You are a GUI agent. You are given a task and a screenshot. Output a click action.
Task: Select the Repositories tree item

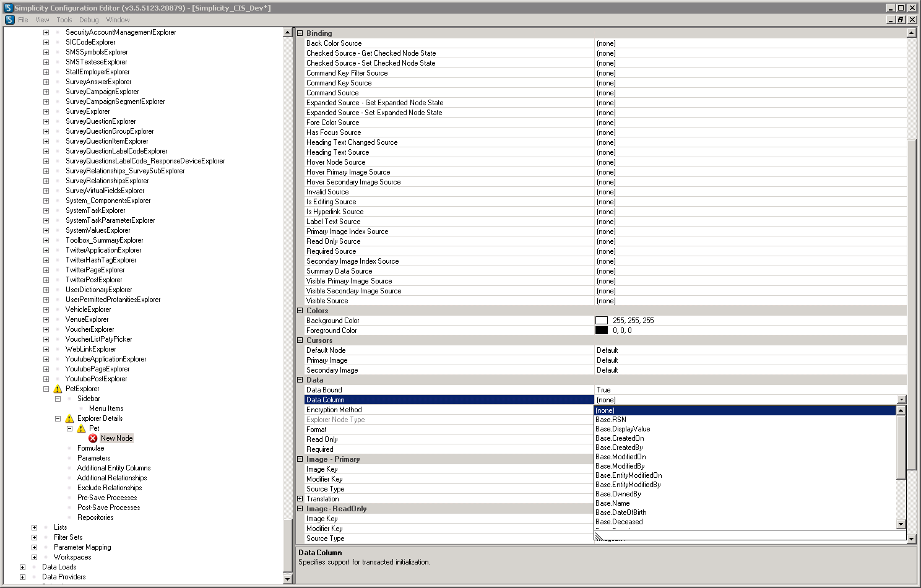pyautogui.click(x=95, y=517)
